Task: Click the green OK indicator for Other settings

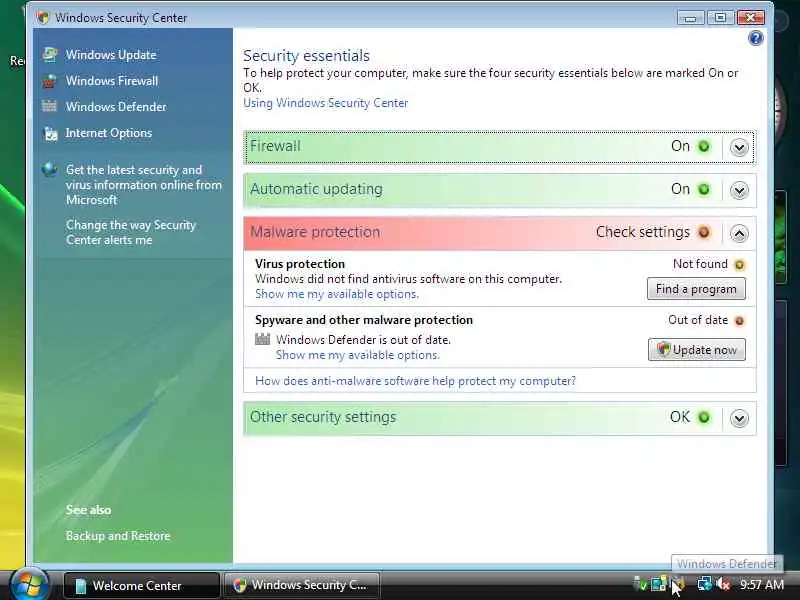Action: tap(704, 417)
